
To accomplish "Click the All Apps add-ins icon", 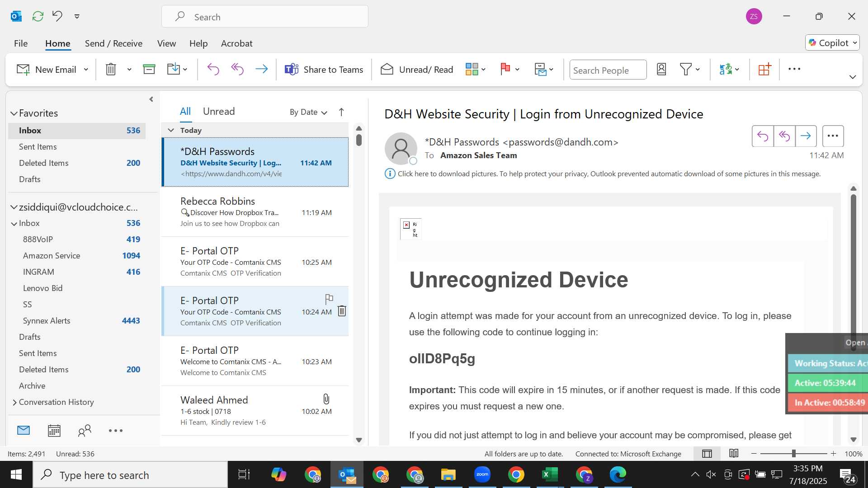I will [x=764, y=70].
